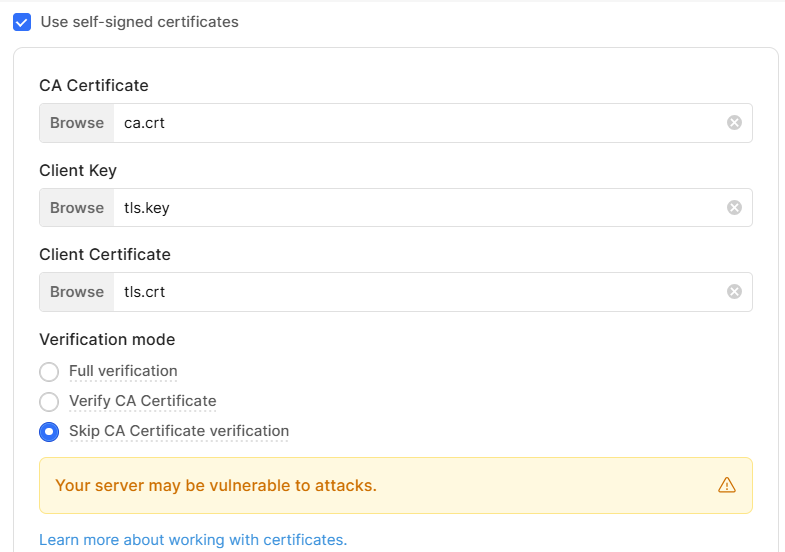Click the server vulnerable to attacks warning message
Viewport: 785px width, 552px height.
click(x=216, y=485)
